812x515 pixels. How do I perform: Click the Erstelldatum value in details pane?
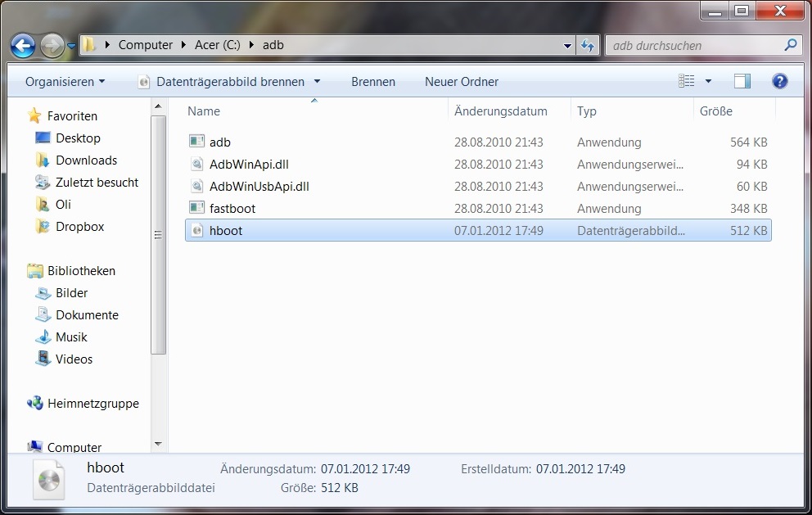point(580,469)
